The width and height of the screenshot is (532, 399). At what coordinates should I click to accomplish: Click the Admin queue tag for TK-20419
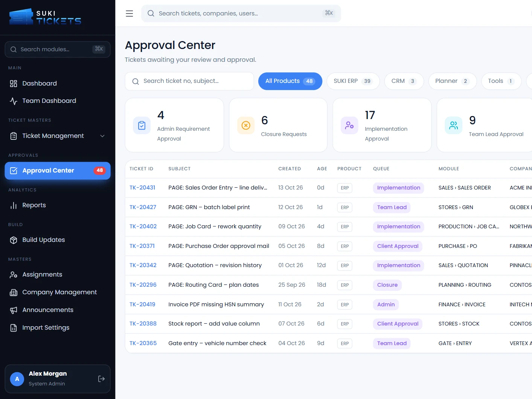(386, 304)
